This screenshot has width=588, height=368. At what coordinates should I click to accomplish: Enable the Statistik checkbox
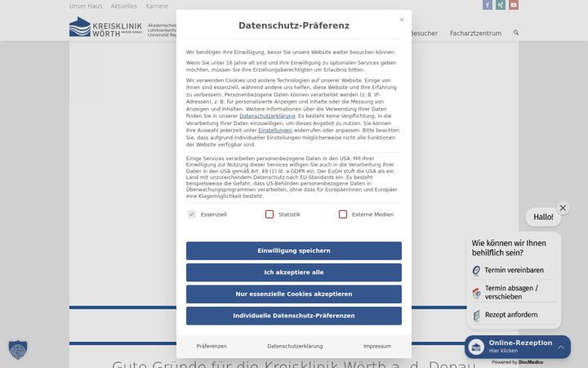269,214
